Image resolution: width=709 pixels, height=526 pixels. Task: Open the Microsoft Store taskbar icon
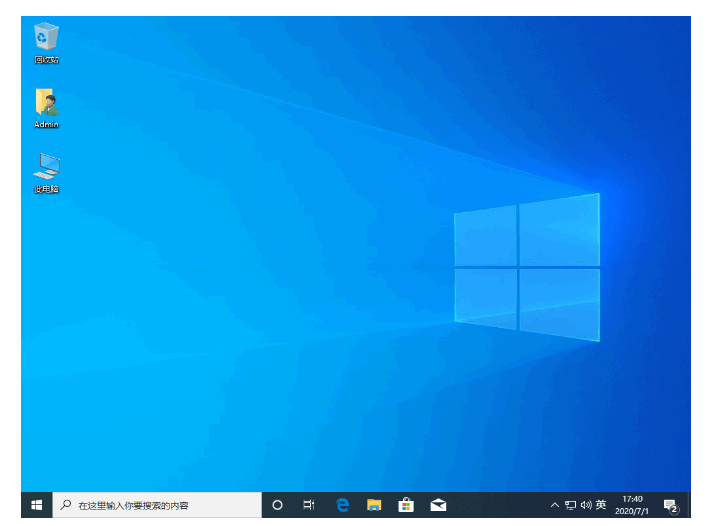click(406, 505)
